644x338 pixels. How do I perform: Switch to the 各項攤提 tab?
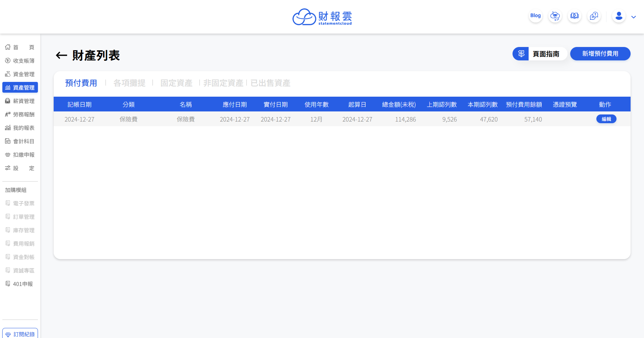[129, 83]
